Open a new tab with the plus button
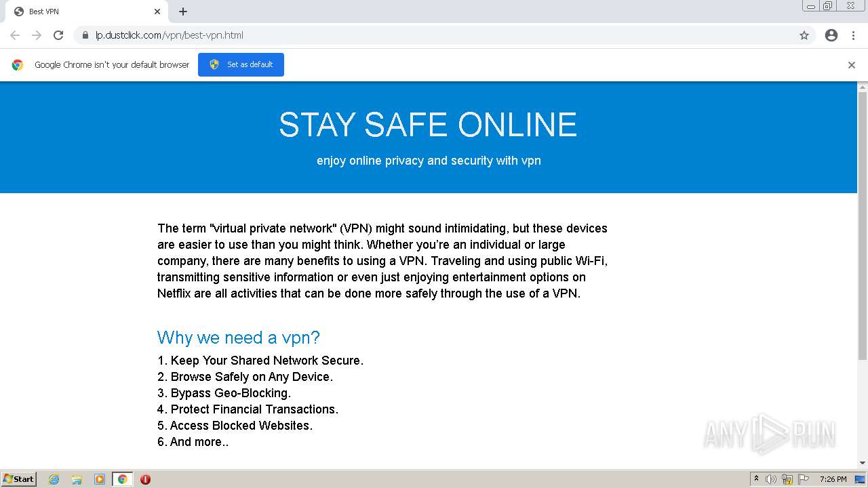 (x=183, y=12)
